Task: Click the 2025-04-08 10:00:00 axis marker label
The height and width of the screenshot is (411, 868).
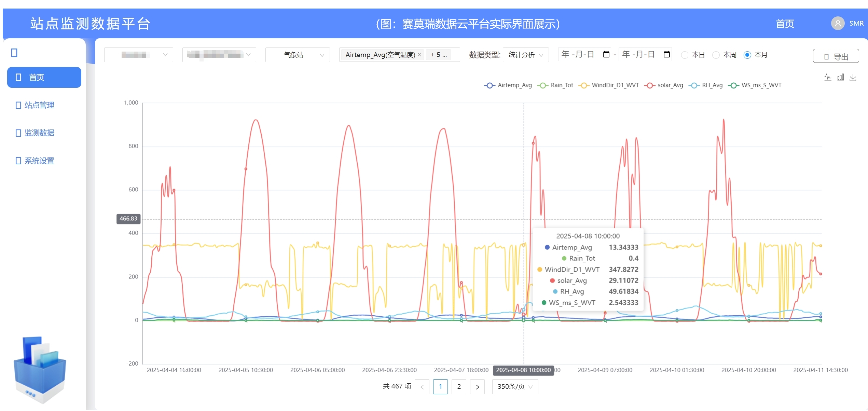Action: tap(523, 370)
